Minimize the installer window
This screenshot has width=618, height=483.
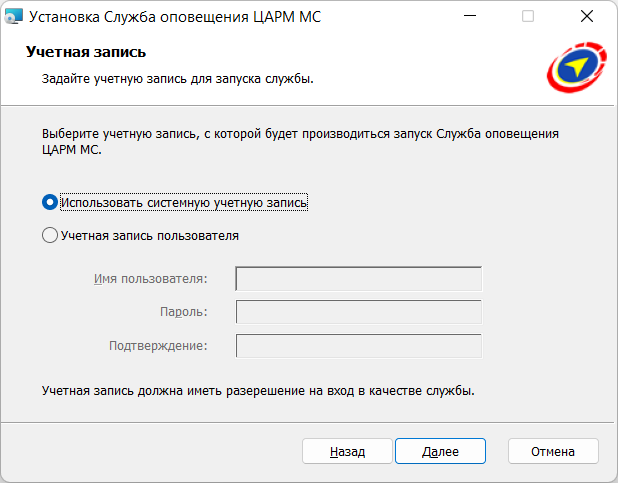coord(470,16)
